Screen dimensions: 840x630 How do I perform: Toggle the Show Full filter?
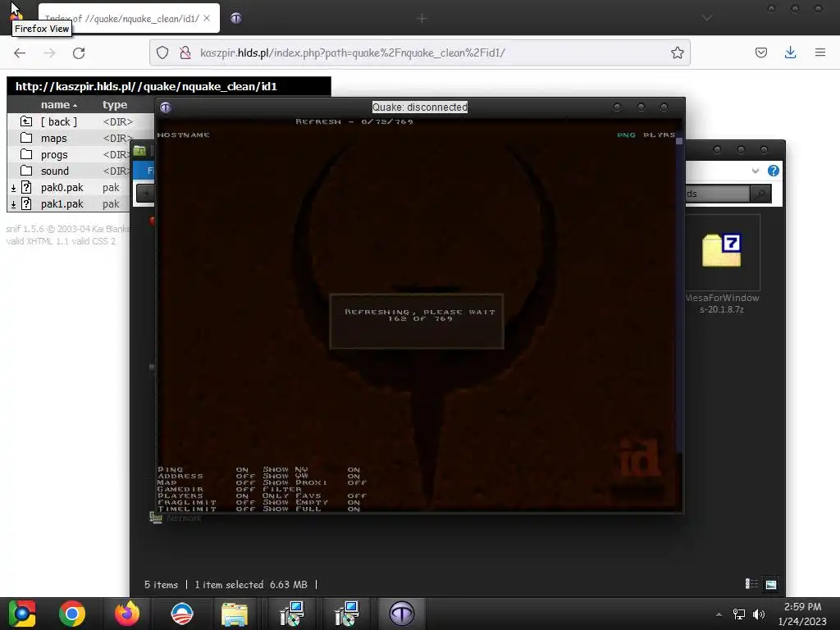[311, 509]
